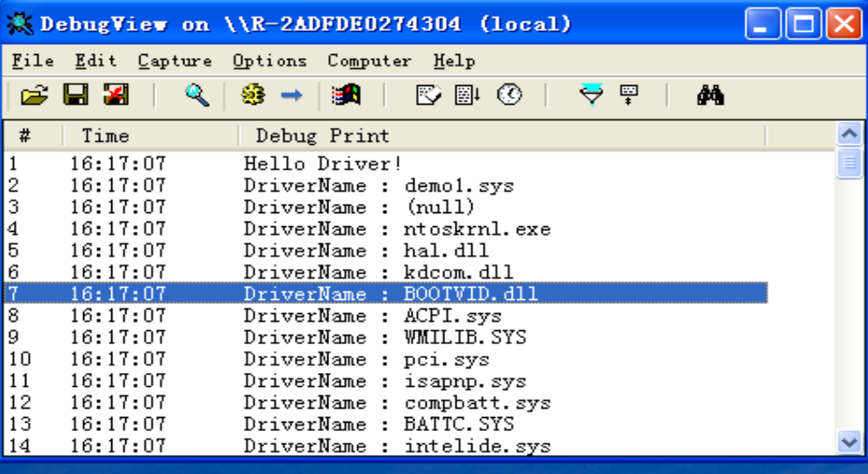Maximize the DebugView window

[x=803, y=23]
